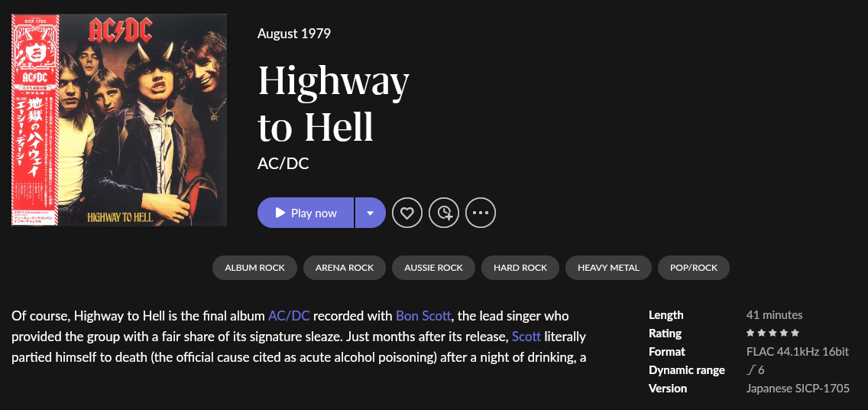The image size is (868, 410).
Task: Select the ALBUM ROCK genre tag
Action: [x=254, y=268]
